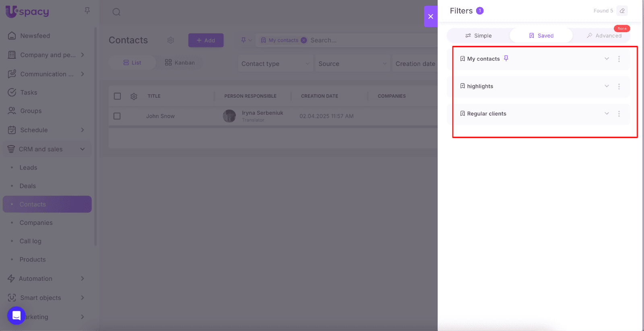Open options menu for My contacts filter

point(619,59)
